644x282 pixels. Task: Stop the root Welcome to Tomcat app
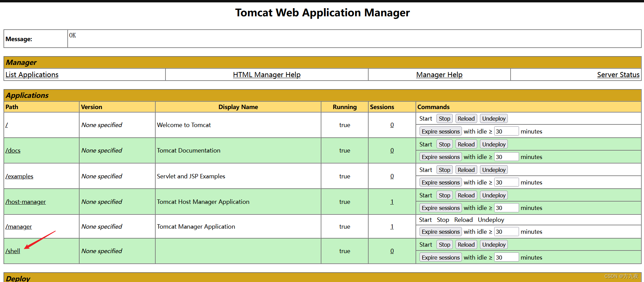point(444,119)
